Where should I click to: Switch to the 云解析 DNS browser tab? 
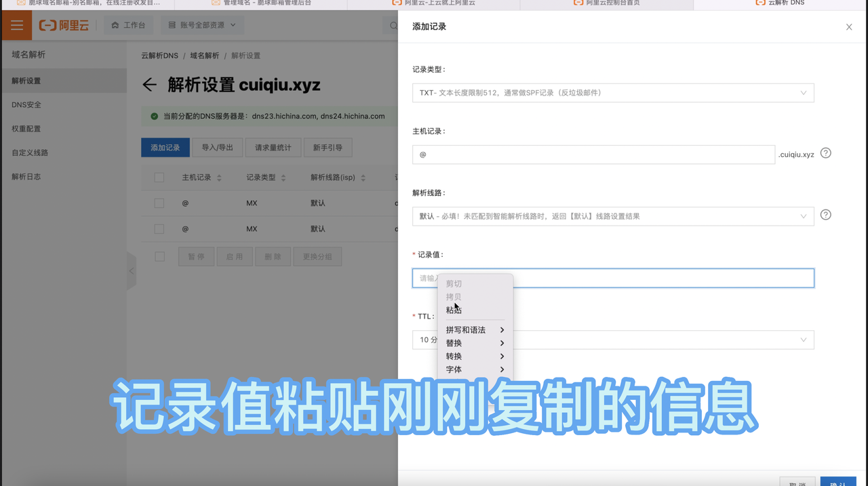coord(781,3)
